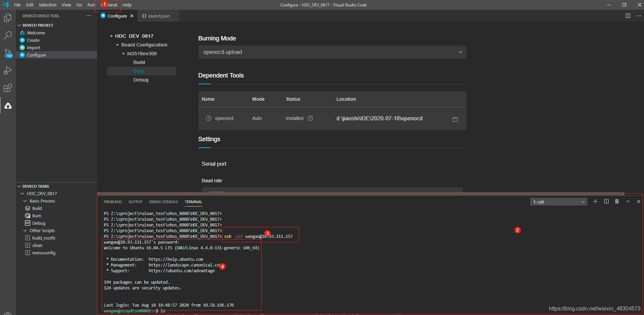The height and width of the screenshot is (315, 644).
Task: Open DevEco Device Tool more actions menu
Action: click(88, 16)
